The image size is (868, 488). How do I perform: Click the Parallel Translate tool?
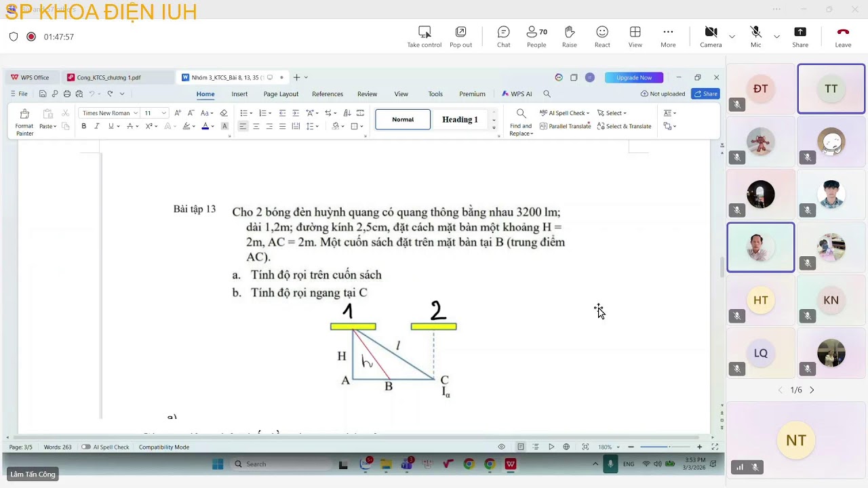coord(565,126)
